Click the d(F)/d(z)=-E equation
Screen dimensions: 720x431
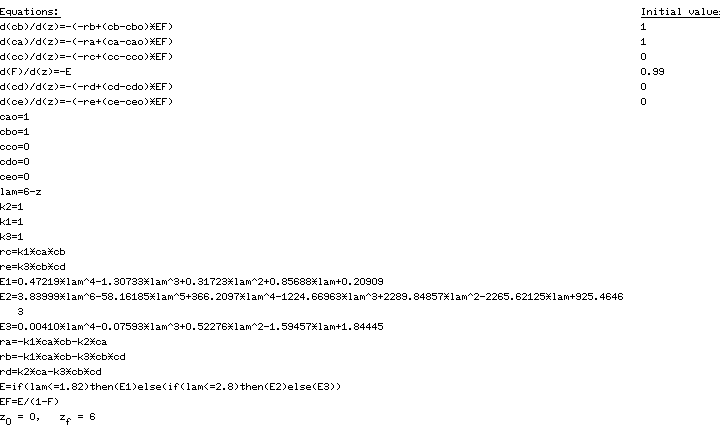pos(35,72)
